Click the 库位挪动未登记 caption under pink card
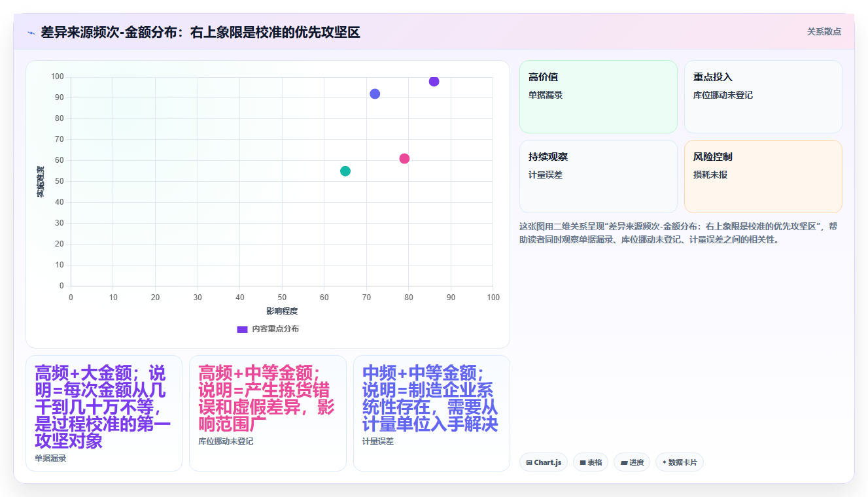This screenshot has height=497, width=868. [226, 441]
